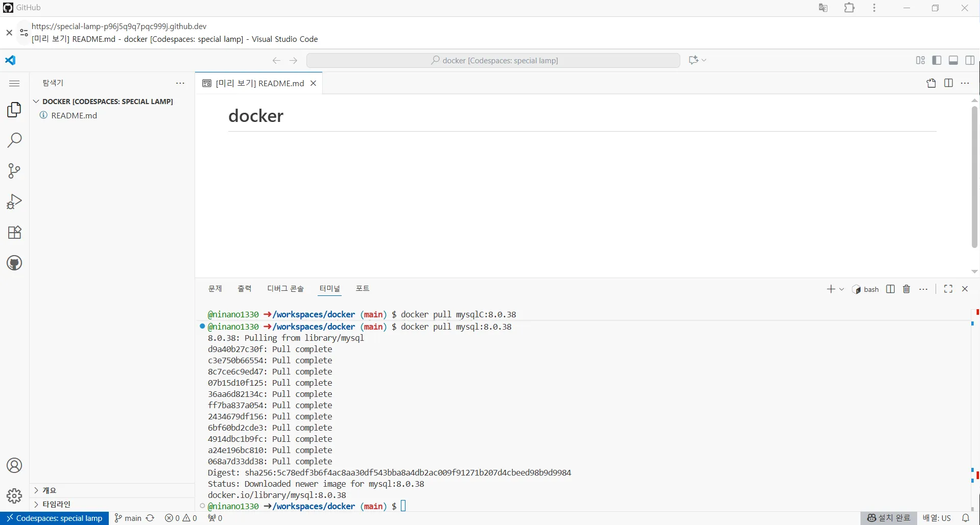Viewport: 980px width, 525px height.
Task: Open the Search view in activity bar
Action: [x=14, y=140]
